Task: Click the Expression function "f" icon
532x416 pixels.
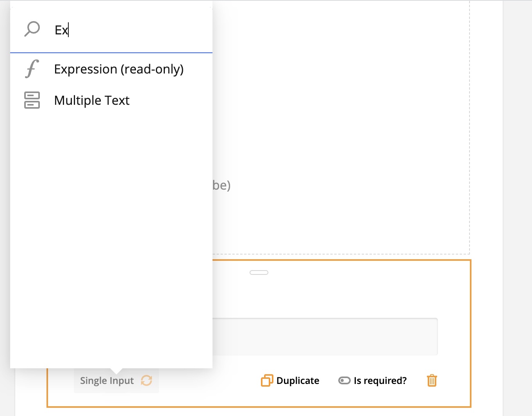Action: (x=32, y=69)
